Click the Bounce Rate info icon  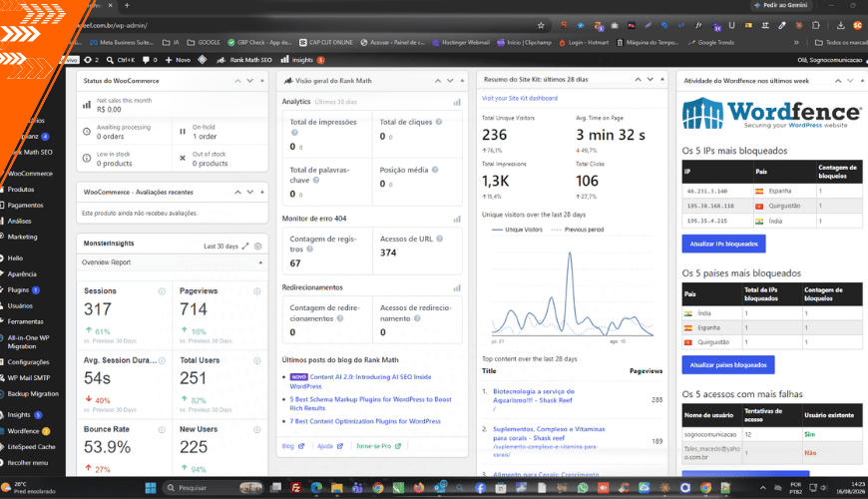[162, 429]
